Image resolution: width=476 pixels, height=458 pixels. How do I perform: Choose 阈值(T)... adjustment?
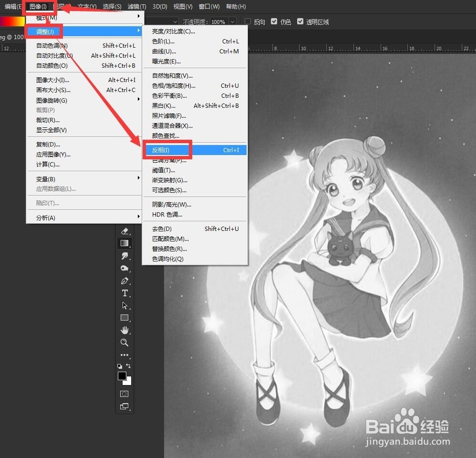[195, 170]
